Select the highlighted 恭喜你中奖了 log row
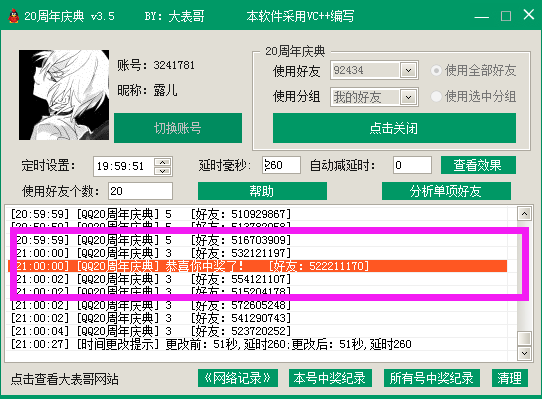 [258, 266]
